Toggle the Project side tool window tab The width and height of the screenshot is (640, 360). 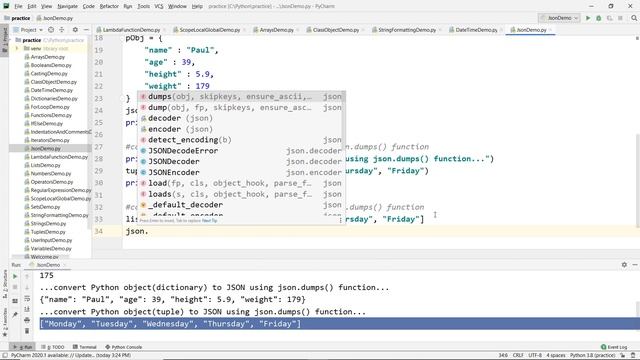pos(4,40)
